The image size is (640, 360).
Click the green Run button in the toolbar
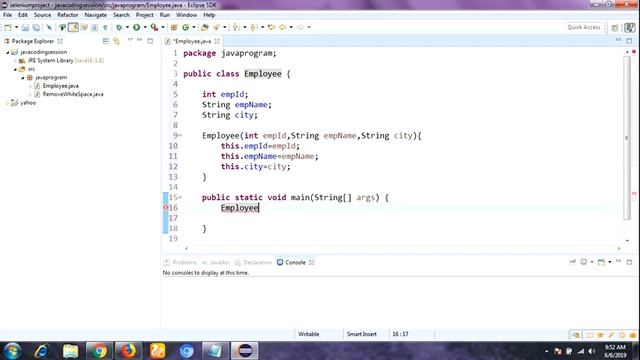(136, 27)
